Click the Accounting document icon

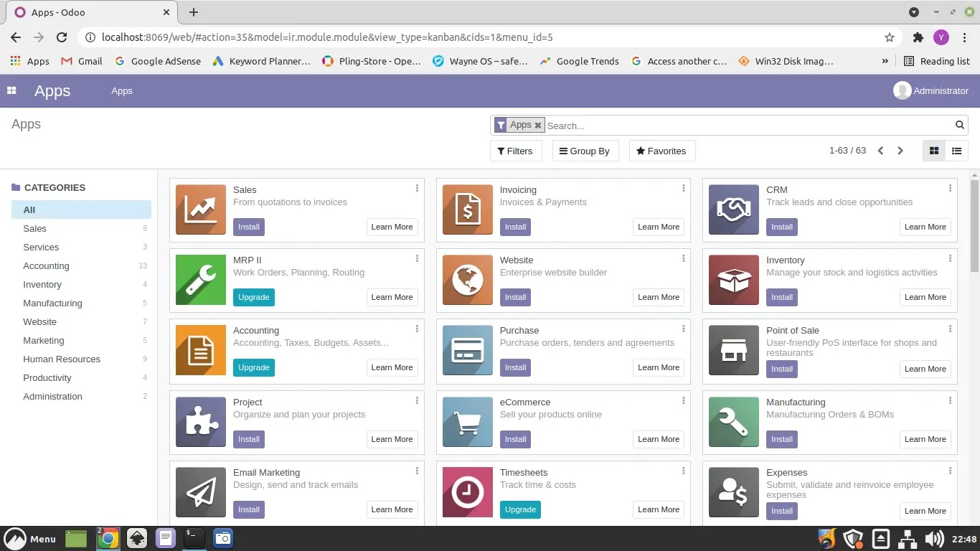click(x=201, y=350)
